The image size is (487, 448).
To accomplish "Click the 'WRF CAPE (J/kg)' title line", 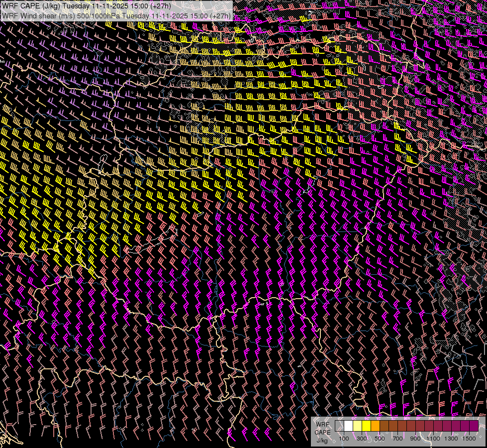I will coord(87,6).
